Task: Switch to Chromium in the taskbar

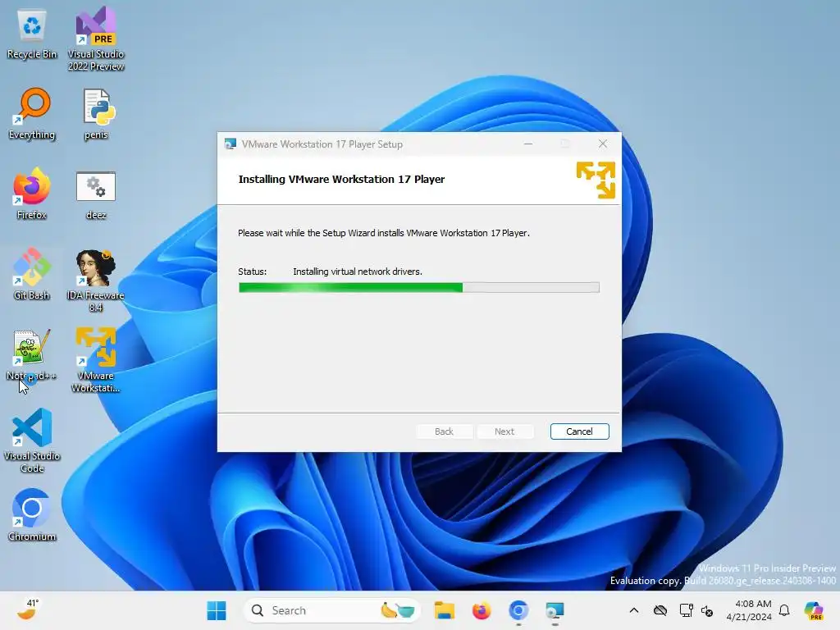Action: pyautogui.click(x=518, y=610)
